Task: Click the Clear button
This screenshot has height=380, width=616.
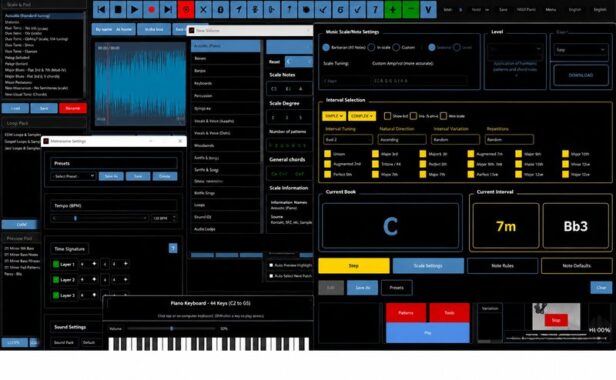Action: (601, 288)
